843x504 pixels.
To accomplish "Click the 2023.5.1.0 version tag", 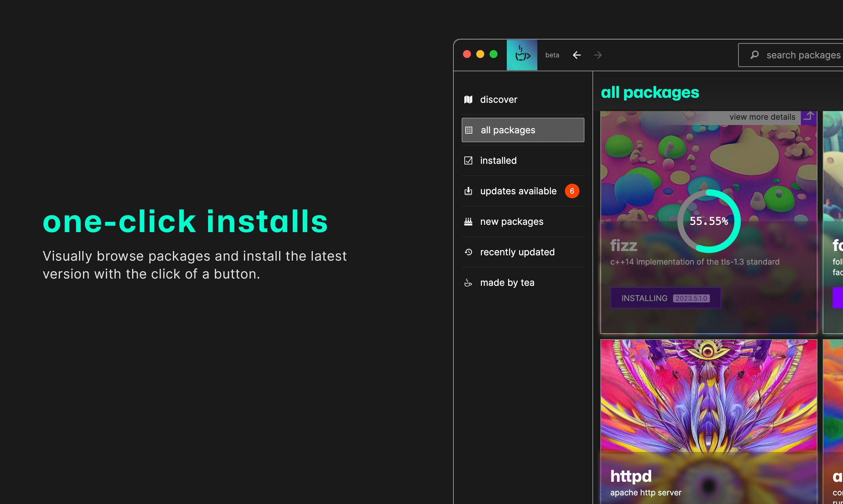I will (x=691, y=298).
